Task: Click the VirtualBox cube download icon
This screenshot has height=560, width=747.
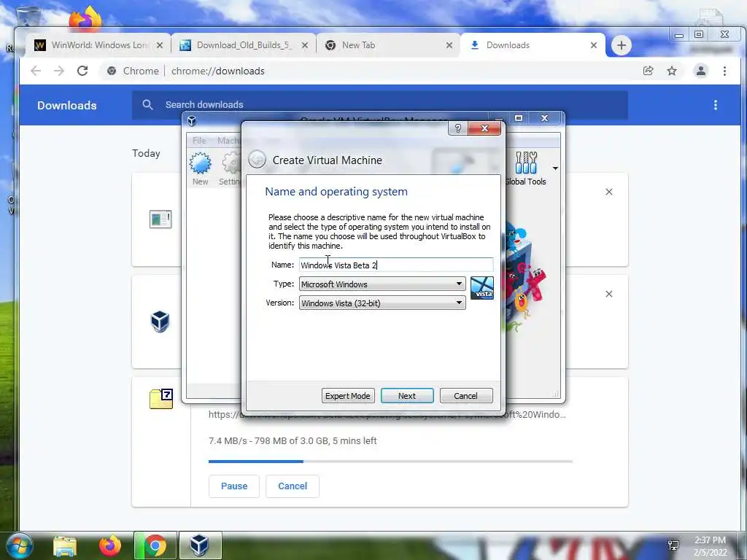Action: point(160,322)
